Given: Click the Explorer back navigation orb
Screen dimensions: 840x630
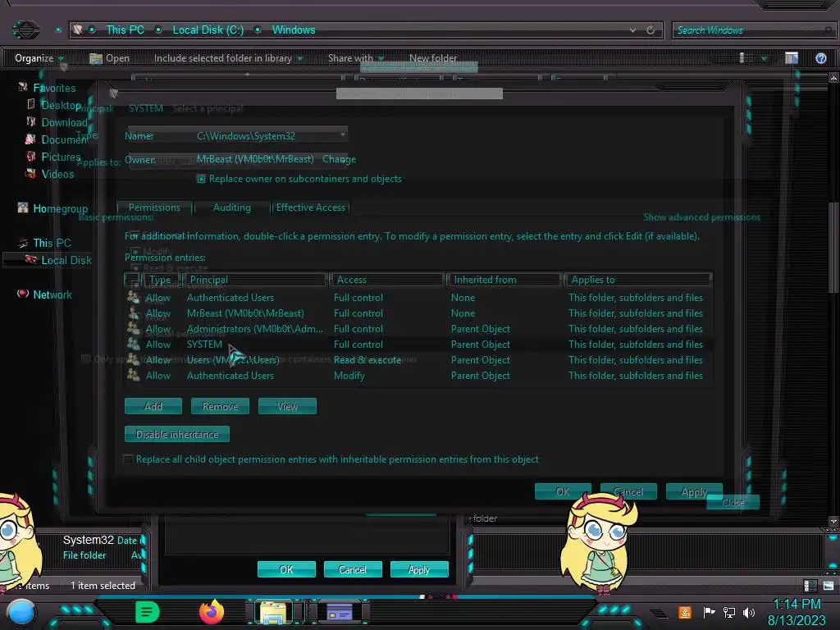Looking at the screenshot, I should click(x=25, y=30).
